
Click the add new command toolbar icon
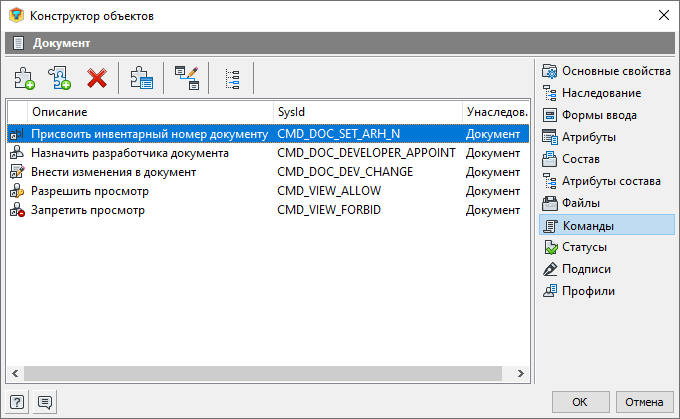pyautogui.click(x=24, y=78)
